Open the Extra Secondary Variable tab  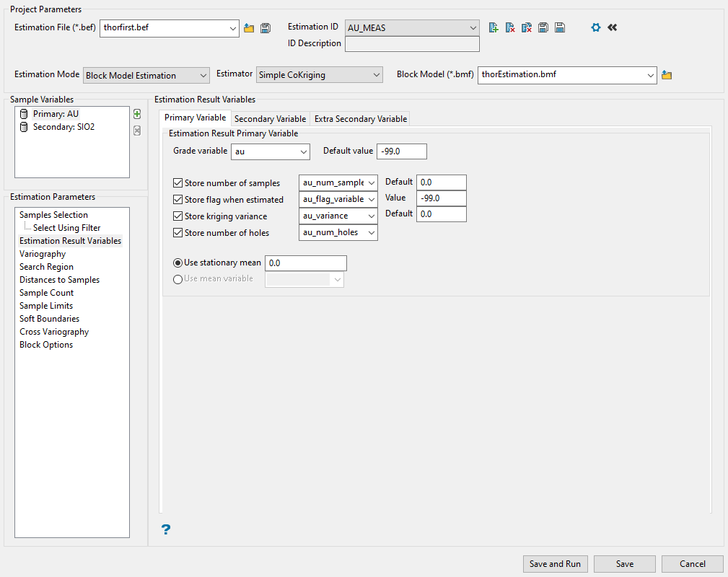click(x=361, y=119)
